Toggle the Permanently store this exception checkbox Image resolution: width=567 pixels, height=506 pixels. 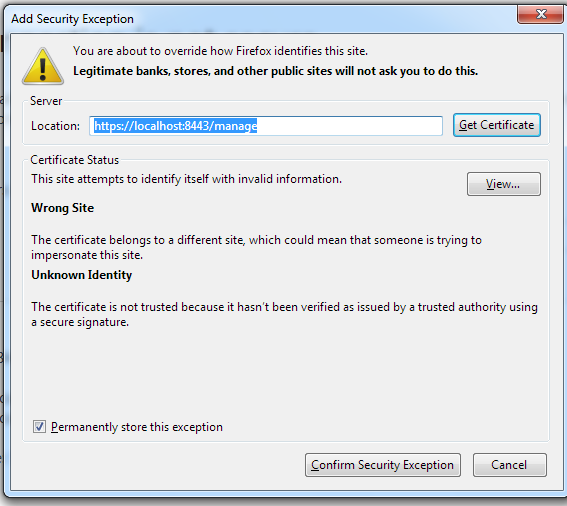coord(39,426)
